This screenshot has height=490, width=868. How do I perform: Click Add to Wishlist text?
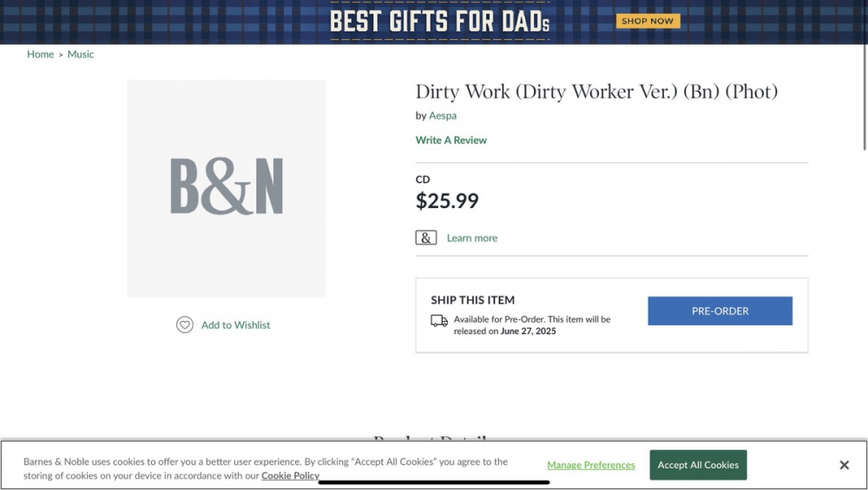(235, 325)
